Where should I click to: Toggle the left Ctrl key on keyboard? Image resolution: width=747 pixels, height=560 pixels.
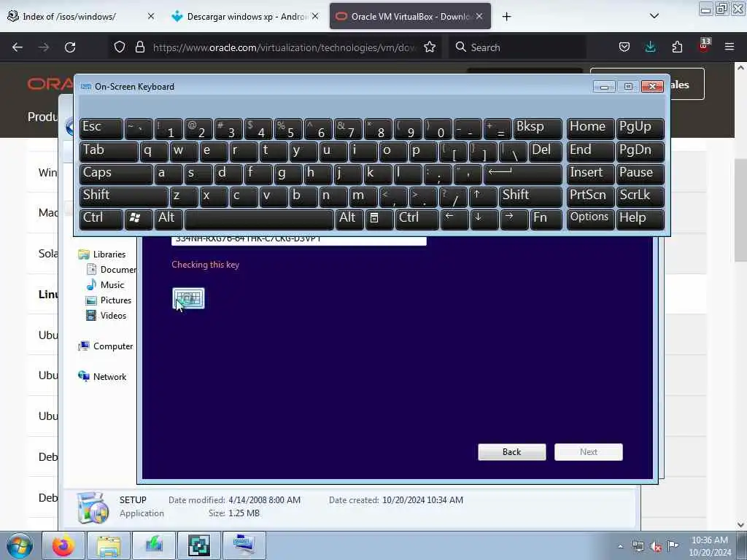click(101, 219)
